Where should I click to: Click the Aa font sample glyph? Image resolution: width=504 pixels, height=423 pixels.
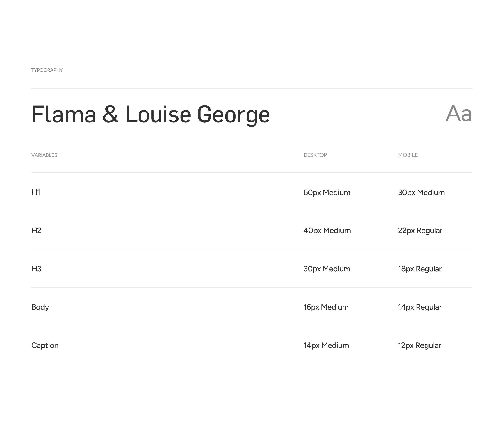point(458,114)
